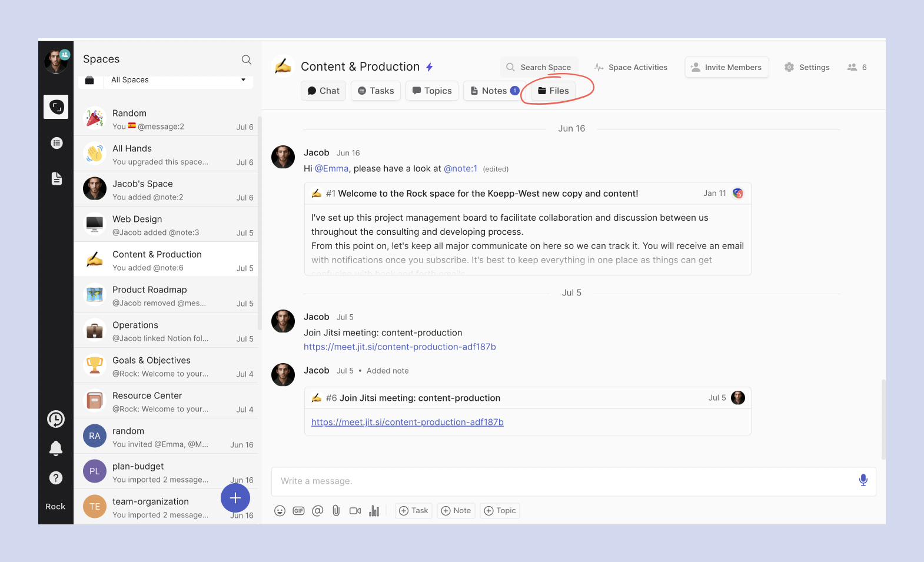Screen dimensions: 924x562
Task: Switch to the Tasks tab
Action: (x=375, y=91)
